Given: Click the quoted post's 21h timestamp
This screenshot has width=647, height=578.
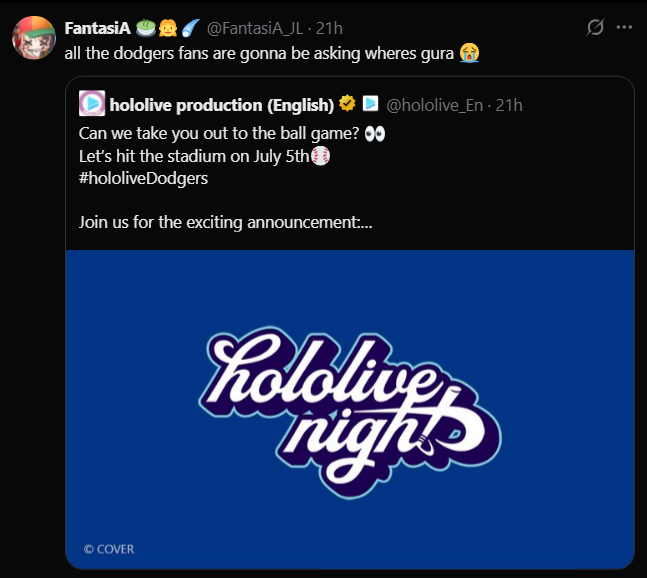Looking at the screenshot, I should point(509,104).
